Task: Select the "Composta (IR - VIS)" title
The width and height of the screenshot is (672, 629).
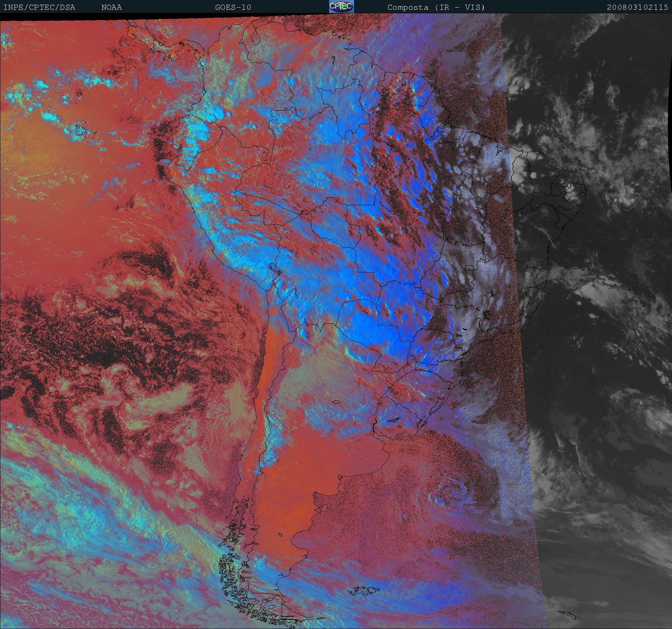Action: pos(436,7)
